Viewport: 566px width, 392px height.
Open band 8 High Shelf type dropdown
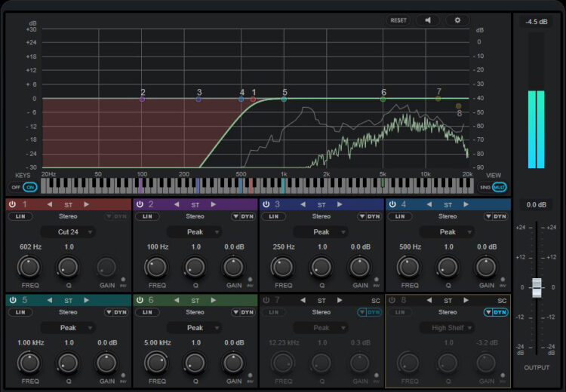(x=448, y=328)
